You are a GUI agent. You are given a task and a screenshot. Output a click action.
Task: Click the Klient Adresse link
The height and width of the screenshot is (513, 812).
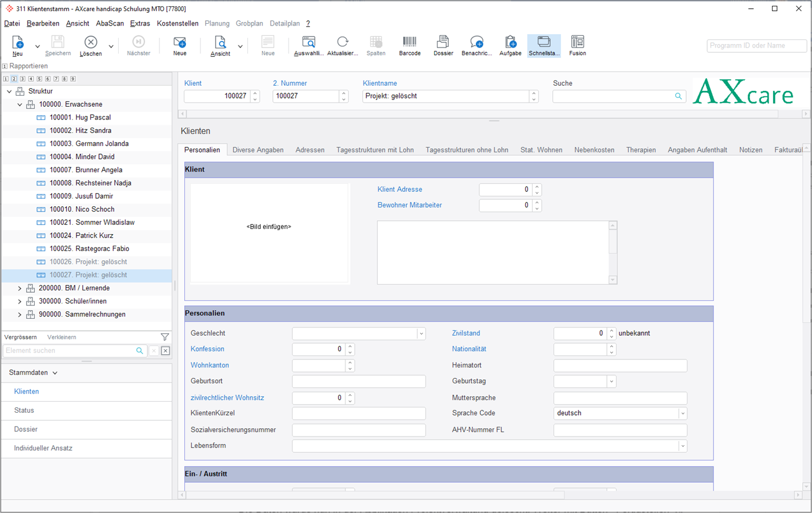pyautogui.click(x=400, y=190)
